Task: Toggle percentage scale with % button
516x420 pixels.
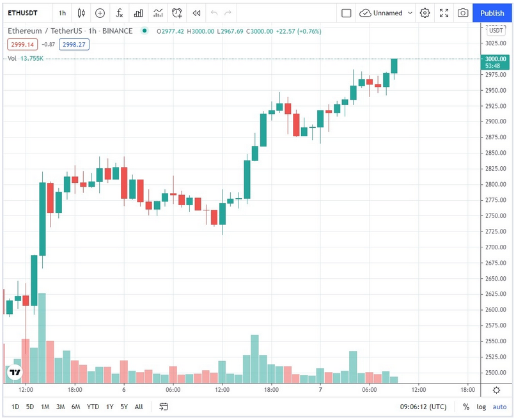Action: (466, 407)
